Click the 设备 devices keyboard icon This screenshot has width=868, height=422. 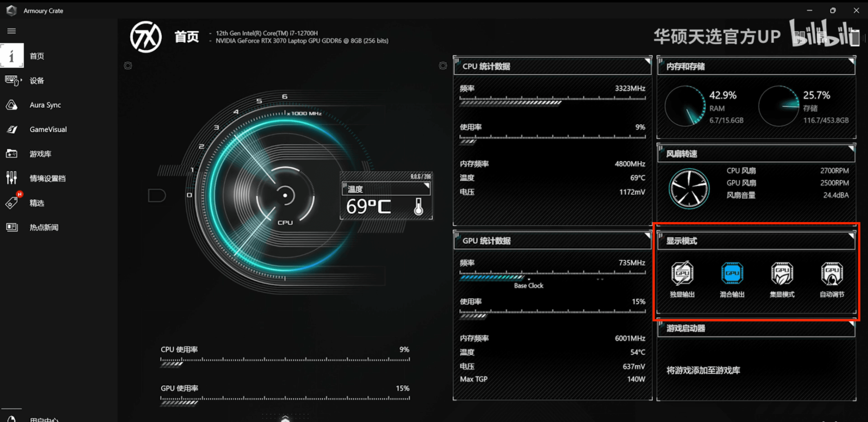[12, 81]
